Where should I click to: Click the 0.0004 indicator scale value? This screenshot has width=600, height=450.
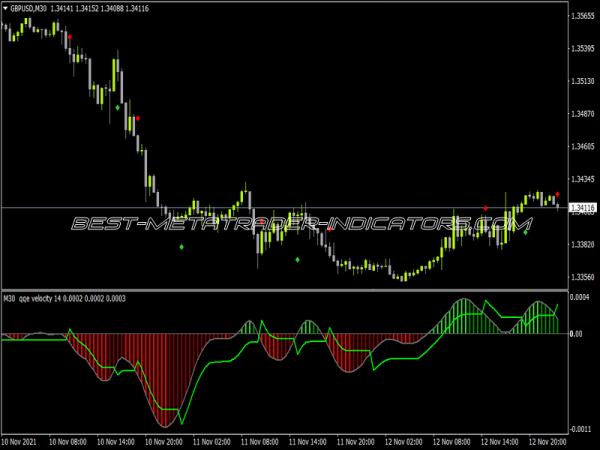[579, 297]
